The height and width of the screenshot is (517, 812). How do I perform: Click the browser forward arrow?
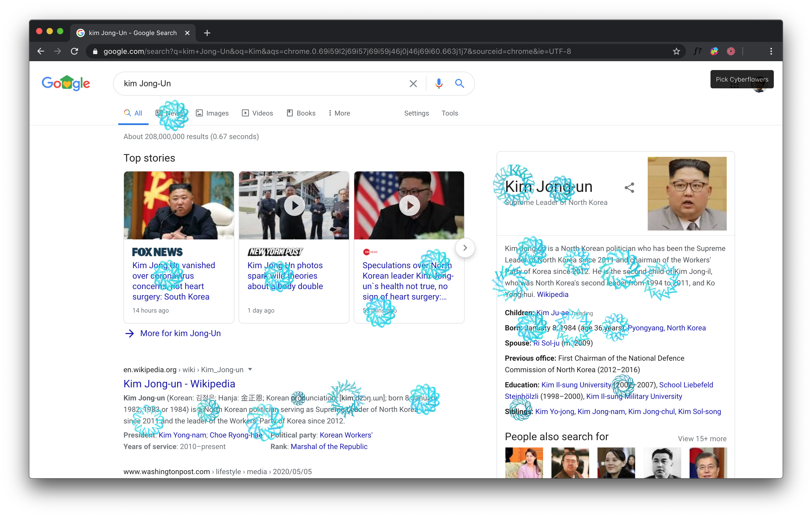[x=58, y=51]
